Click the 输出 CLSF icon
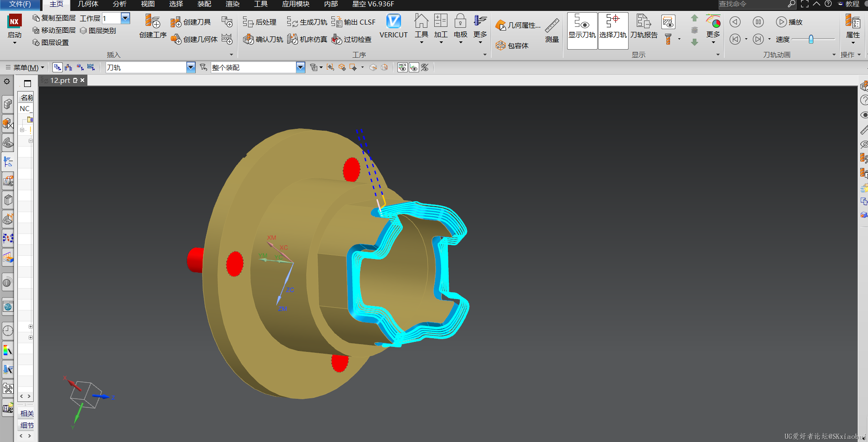Screen dimensions: 868x442 [x=336, y=22]
